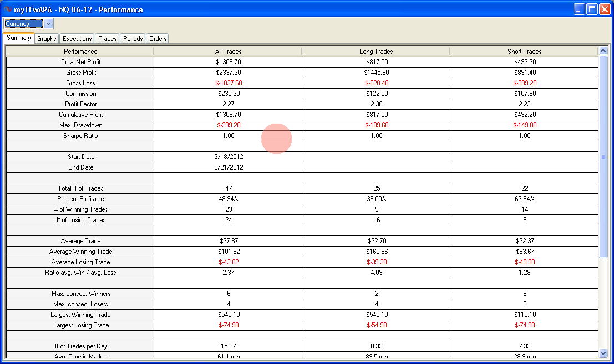Click the scrollbar up arrow
The width and height of the screenshot is (614, 364).
(603, 51)
